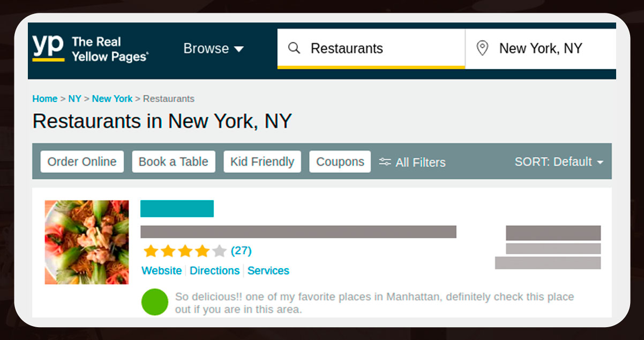Get Directions to the restaurant

(214, 271)
